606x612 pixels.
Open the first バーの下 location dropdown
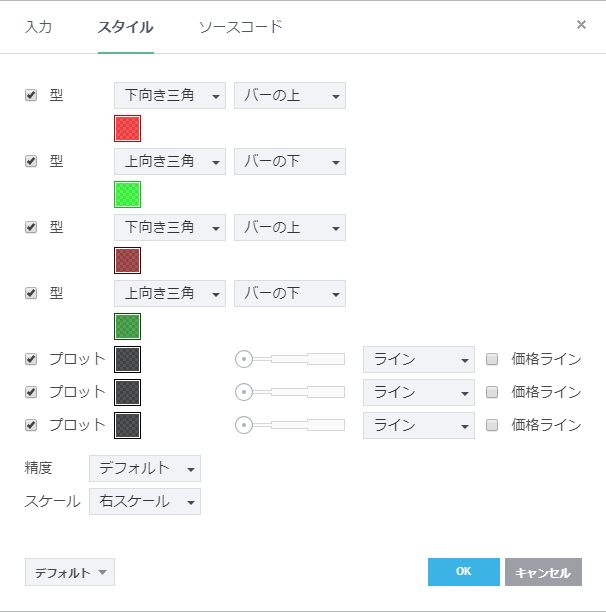pyautogui.click(x=290, y=162)
